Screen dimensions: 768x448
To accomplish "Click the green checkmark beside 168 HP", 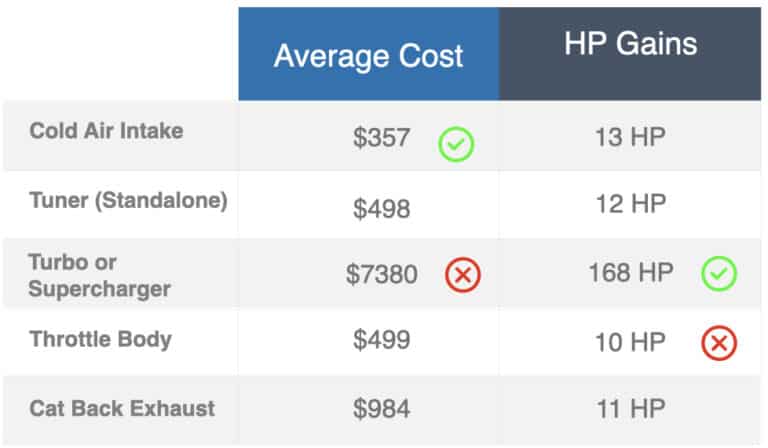I will (719, 273).
